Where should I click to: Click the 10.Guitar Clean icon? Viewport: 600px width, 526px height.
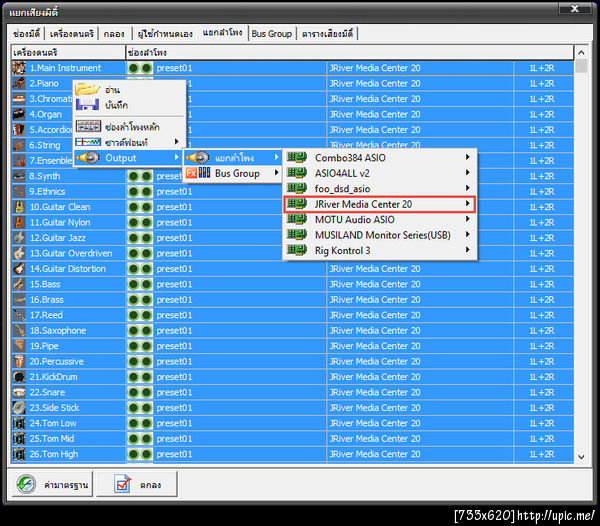pos(19,207)
